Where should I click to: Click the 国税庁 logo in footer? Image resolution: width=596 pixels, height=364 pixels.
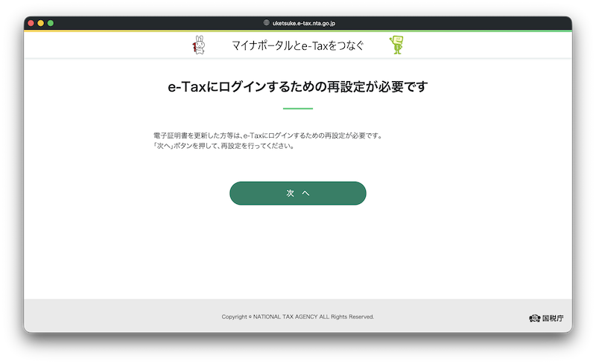pyautogui.click(x=546, y=318)
